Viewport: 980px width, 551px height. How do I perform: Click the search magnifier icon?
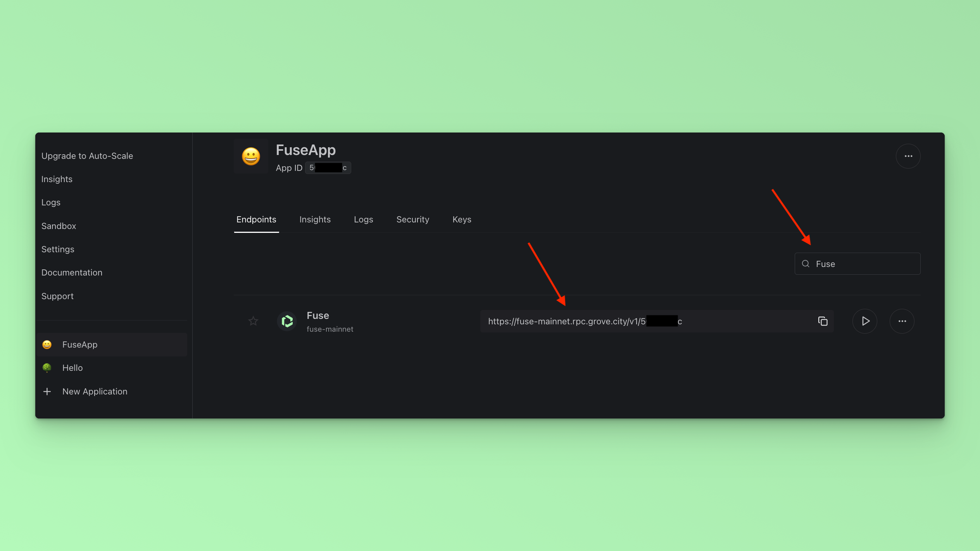point(806,264)
